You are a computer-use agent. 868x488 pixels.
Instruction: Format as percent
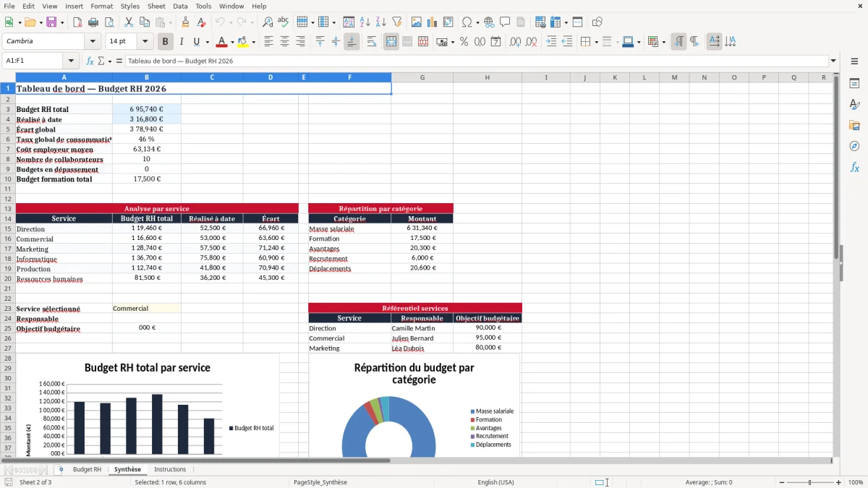click(464, 42)
